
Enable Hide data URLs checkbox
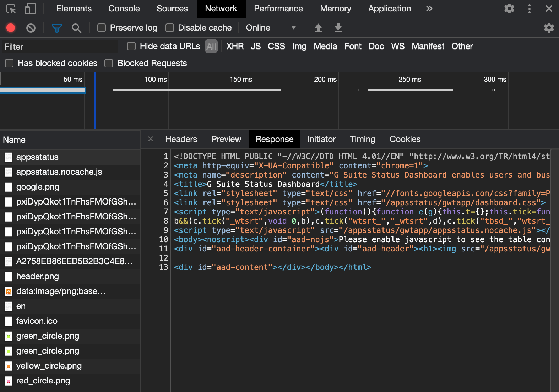[131, 46]
